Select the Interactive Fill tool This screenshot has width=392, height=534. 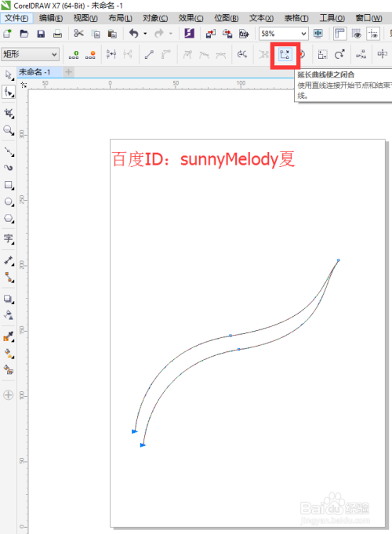9,353
